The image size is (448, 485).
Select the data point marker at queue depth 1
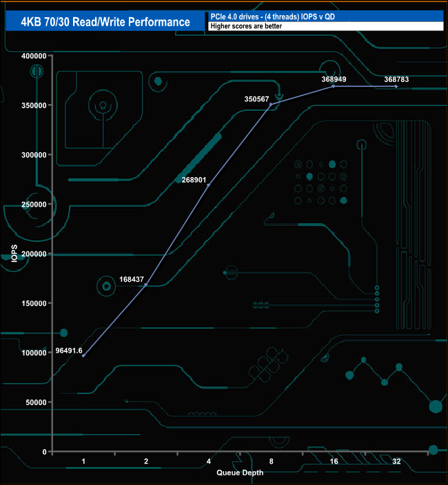[x=83, y=355]
